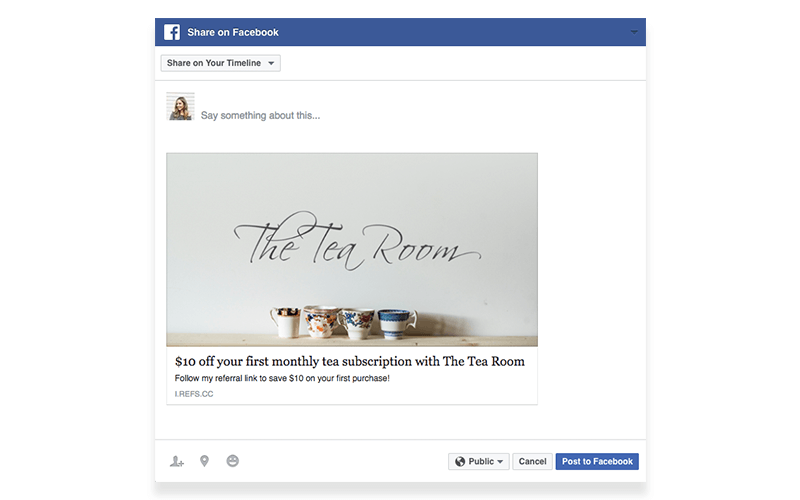Click the Share on Facebook title text
This screenshot has width=800, height=500.
[233, 32]
